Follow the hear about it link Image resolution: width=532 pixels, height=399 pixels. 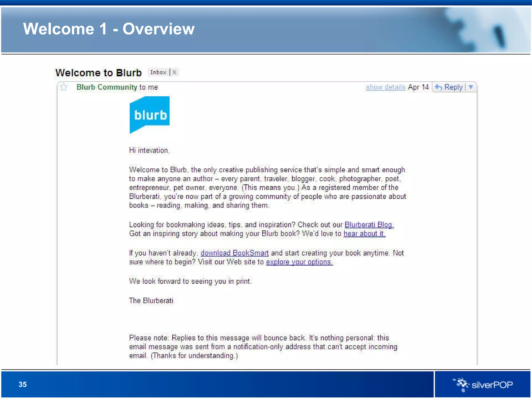tap(364, 234)
